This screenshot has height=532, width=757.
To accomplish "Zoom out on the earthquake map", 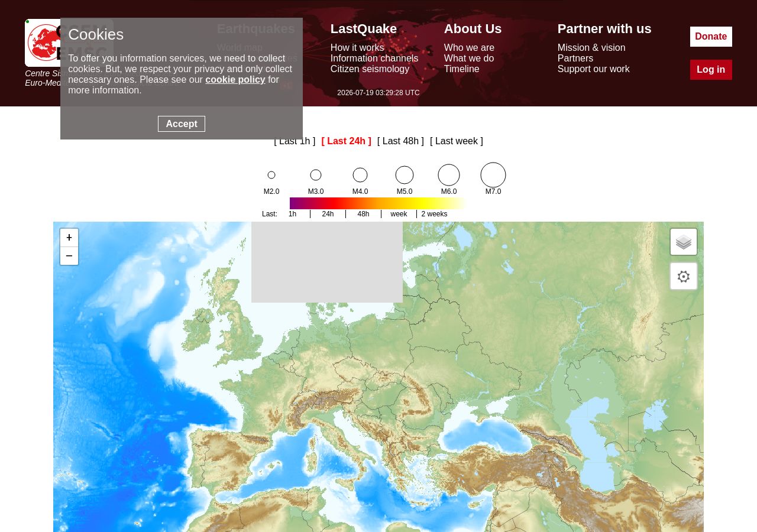I will [69, 256].
